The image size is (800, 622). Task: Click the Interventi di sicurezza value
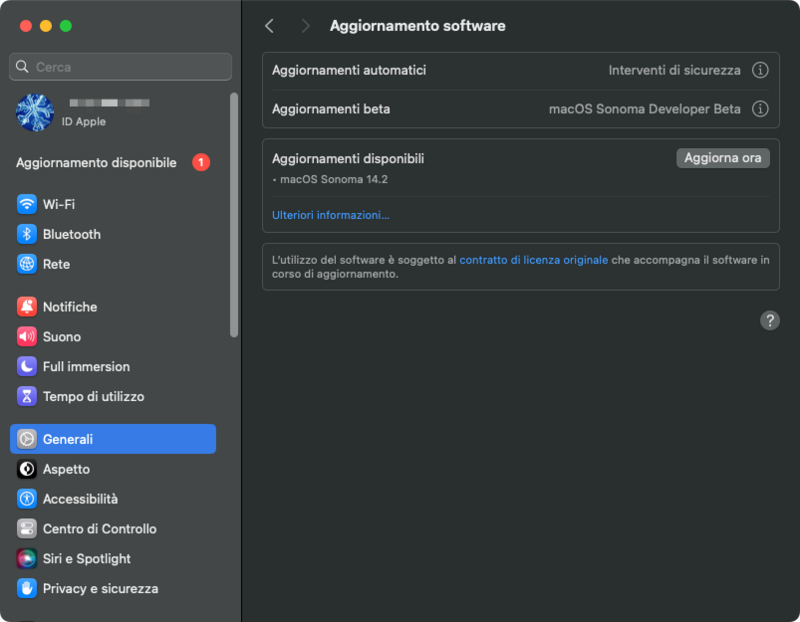[674, 70]
